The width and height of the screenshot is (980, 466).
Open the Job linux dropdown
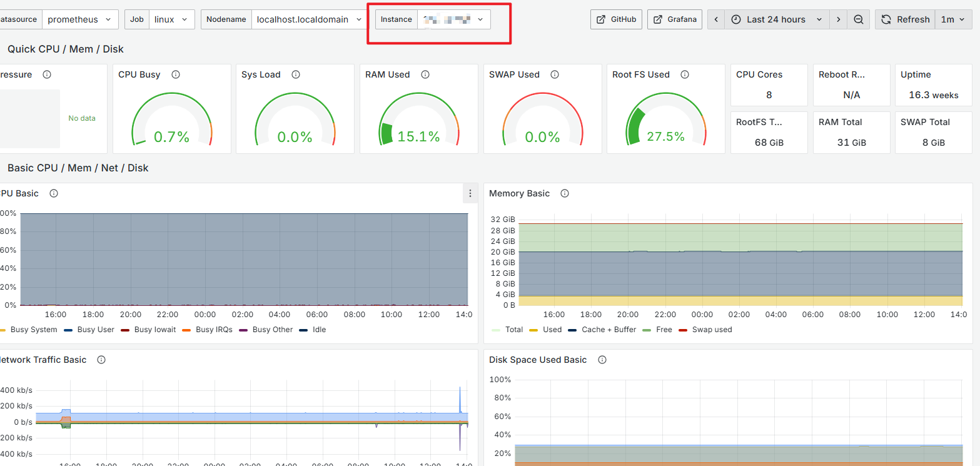tap(172, 19)
